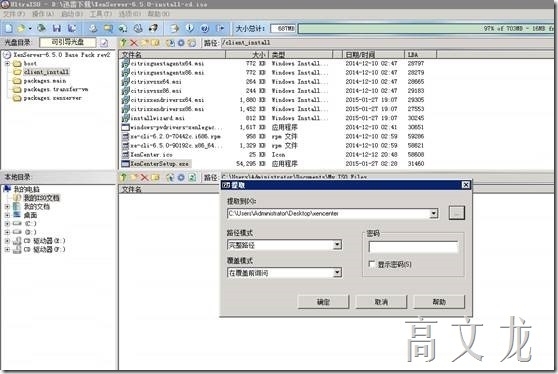The height and width of the screenshot is (374, 558).
Task: Click the blue gear icon in ISO pane toolbar
Action: 181,43
